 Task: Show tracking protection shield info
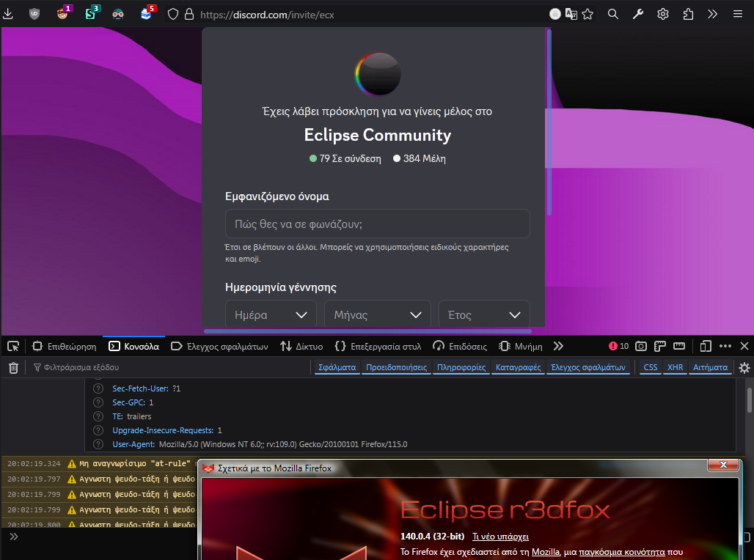click(x=173, y=15)
